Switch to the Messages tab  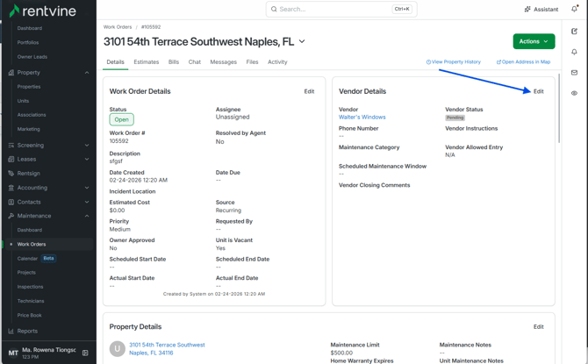tap(224, 62)
